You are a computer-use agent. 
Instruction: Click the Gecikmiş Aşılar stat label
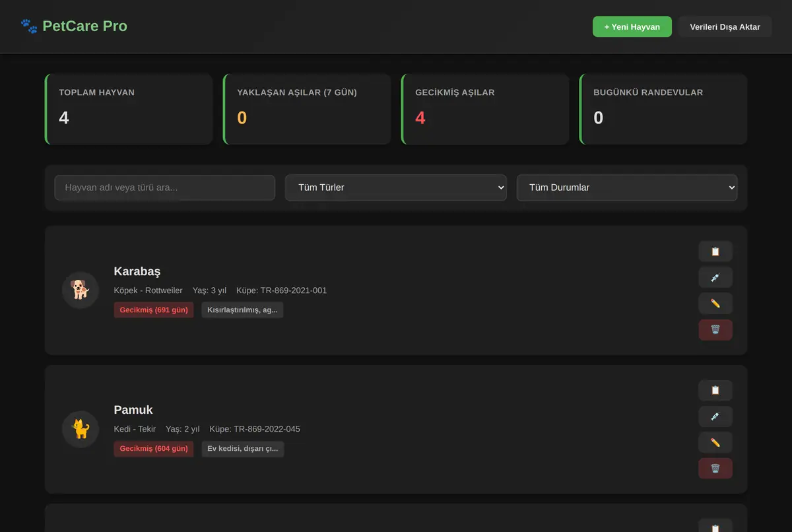pos(455,92)
